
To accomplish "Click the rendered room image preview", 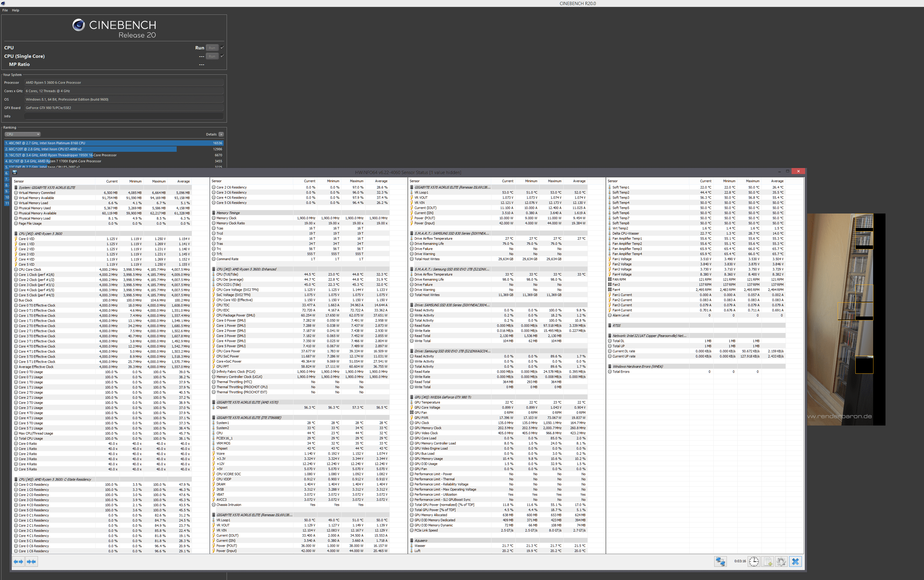I will (846, 320).
